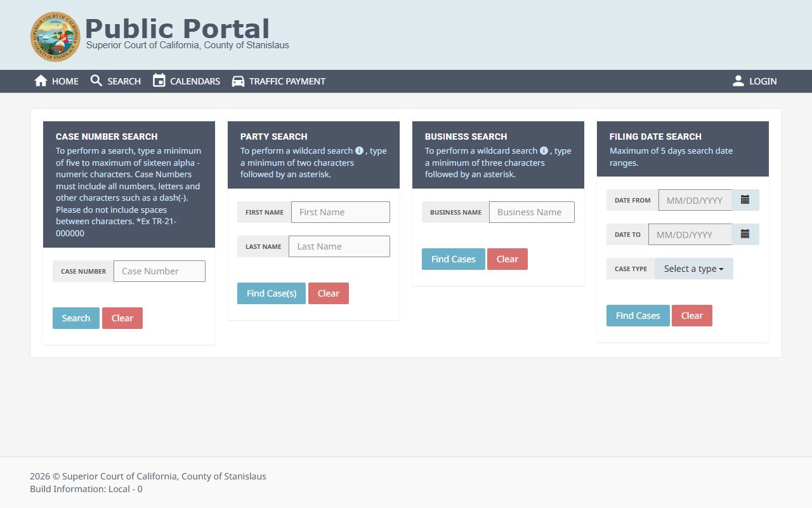This screenshot has width=812, height=508.
Task: Open the TRAFFIC PAYMENT menu item
Action: tap(278, 81)
